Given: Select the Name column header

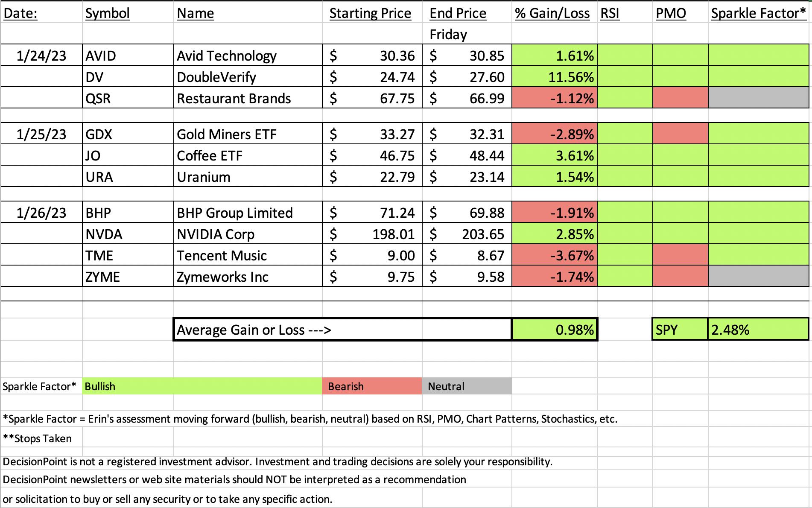Looking at the screenshot, I should tap(248, 13).
